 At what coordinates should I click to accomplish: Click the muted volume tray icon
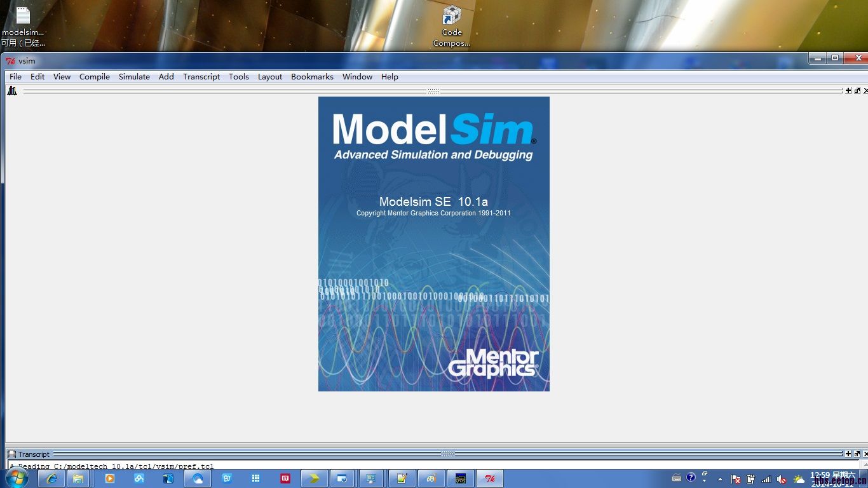(782, 479)
